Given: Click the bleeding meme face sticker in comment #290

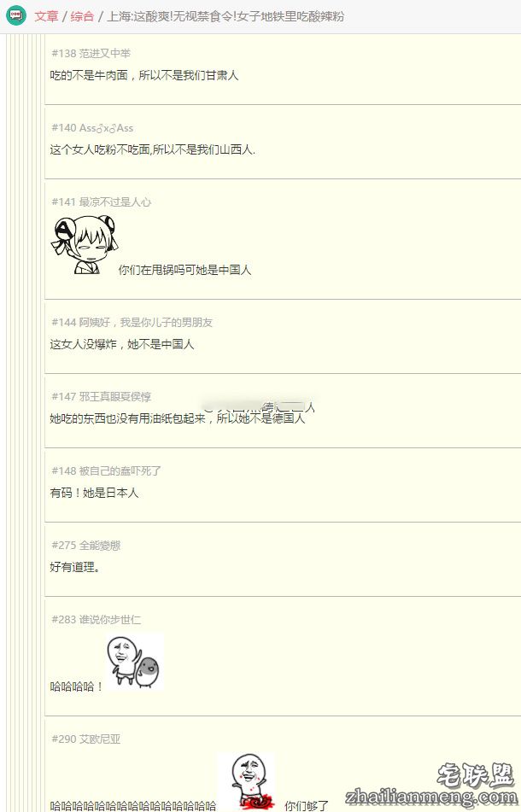Looking at the screenshot, I should 247,782.
